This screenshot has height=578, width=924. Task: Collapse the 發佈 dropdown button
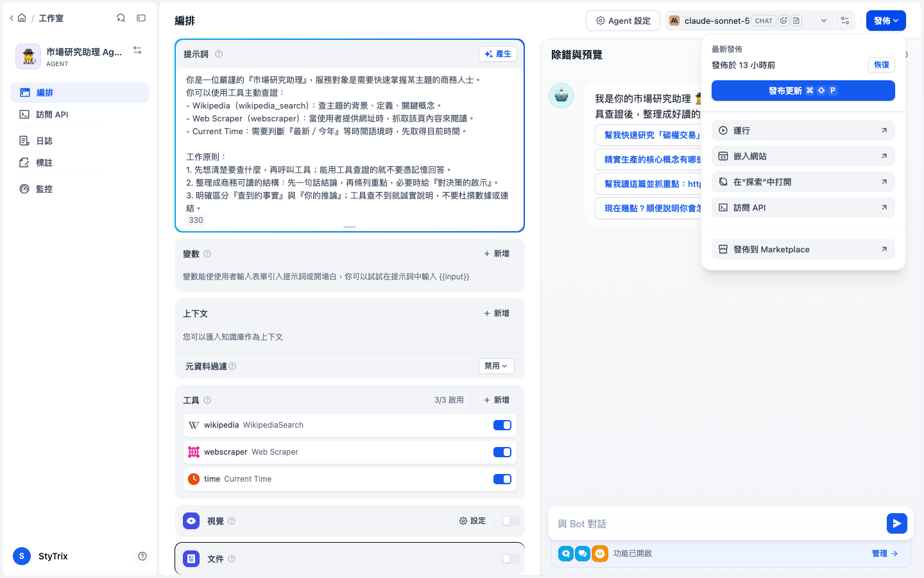coord(886,21)
